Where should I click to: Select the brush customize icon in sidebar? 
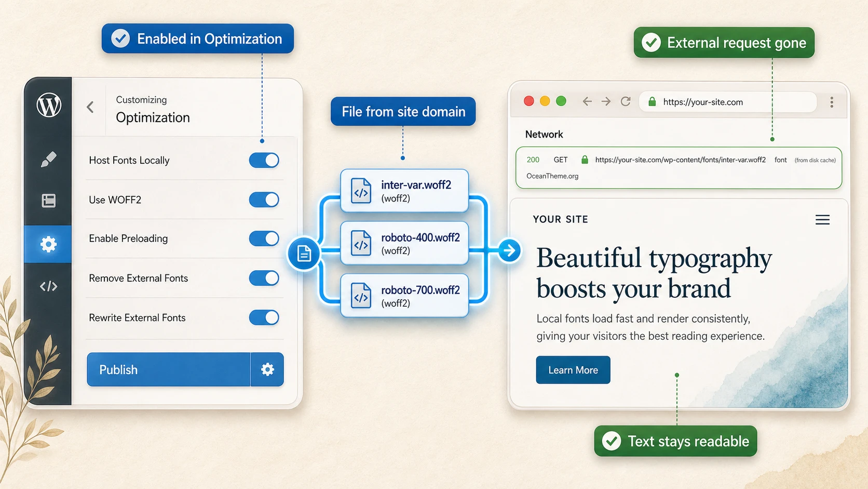coord(48,159)
